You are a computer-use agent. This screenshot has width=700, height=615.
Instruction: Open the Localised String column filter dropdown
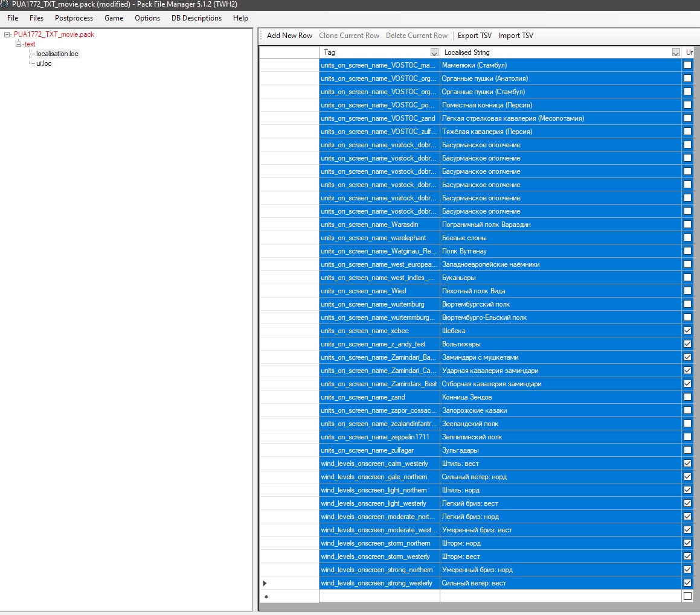(676, 53)
